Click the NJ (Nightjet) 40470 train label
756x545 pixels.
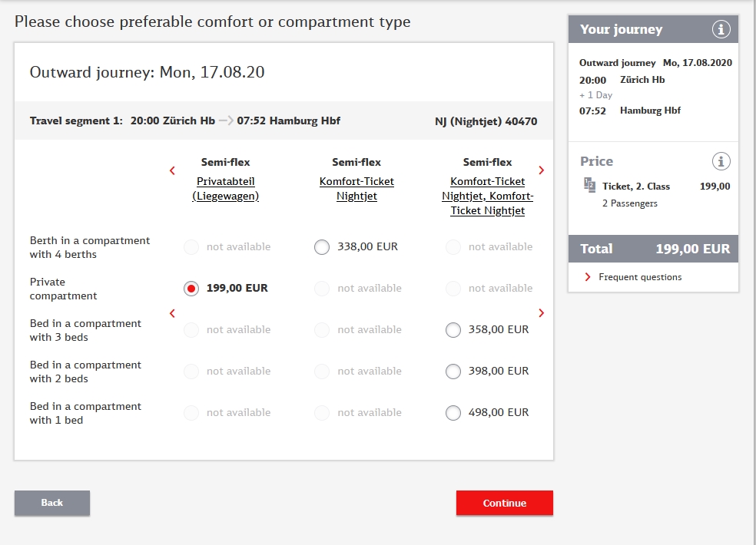[486, 121]
